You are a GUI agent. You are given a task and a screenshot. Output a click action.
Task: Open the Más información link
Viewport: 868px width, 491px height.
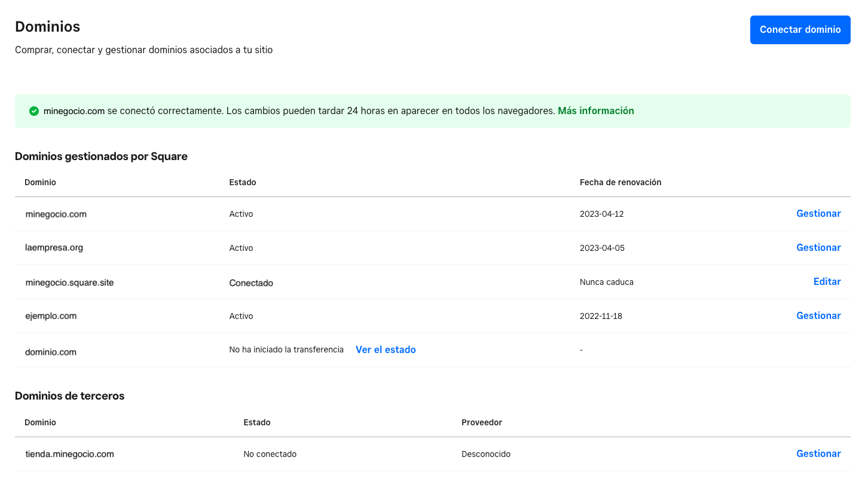click(x=596, y=111)
